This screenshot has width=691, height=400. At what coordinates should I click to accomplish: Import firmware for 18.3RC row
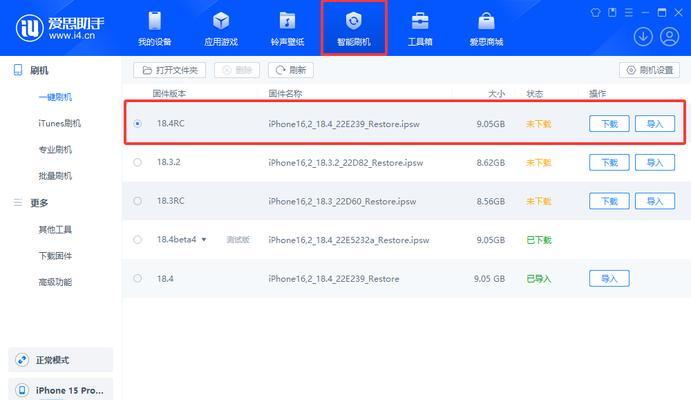point(655,201)
